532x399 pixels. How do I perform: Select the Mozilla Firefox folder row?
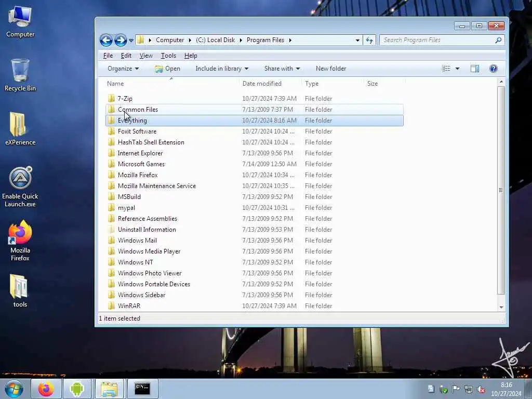(x=255, y=175)
